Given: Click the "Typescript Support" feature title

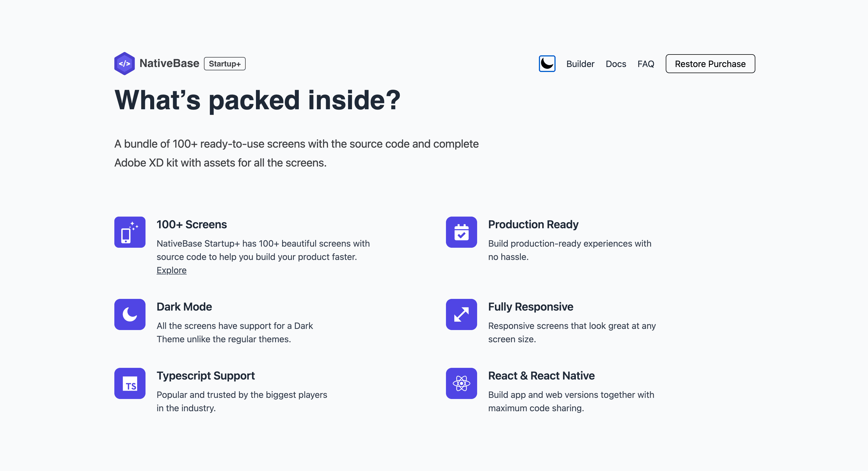Looking at the screenshot, I should pos(206,376).
